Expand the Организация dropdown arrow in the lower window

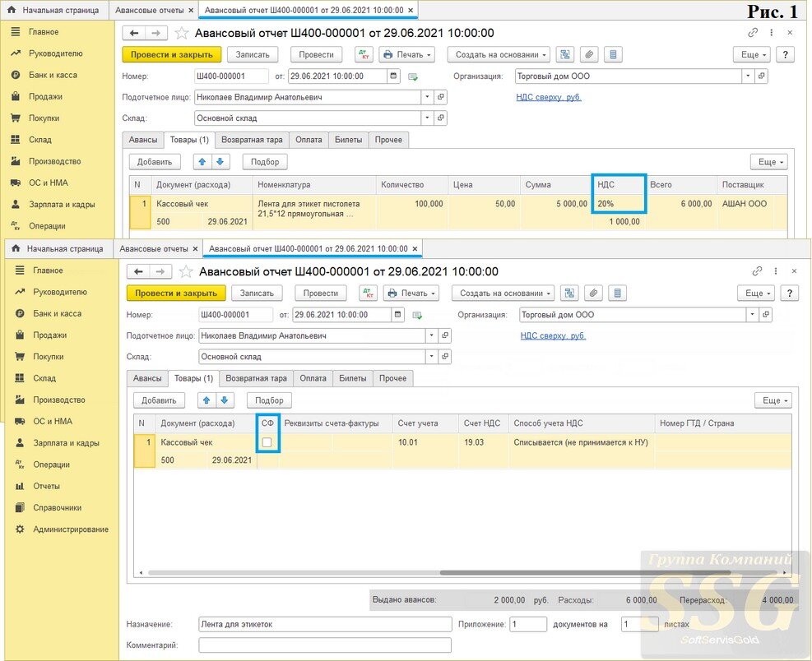pyautogui.click(x=752, y=314)
